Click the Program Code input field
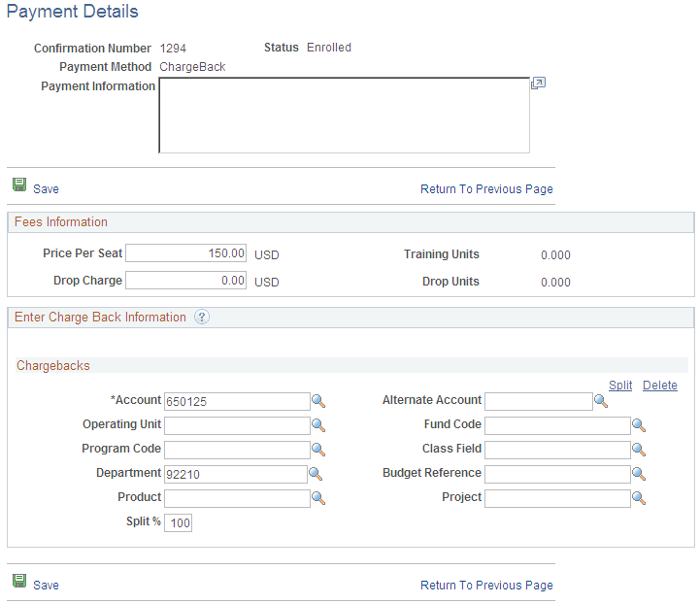Screen dimensions: 700x604 coord(237,450)
